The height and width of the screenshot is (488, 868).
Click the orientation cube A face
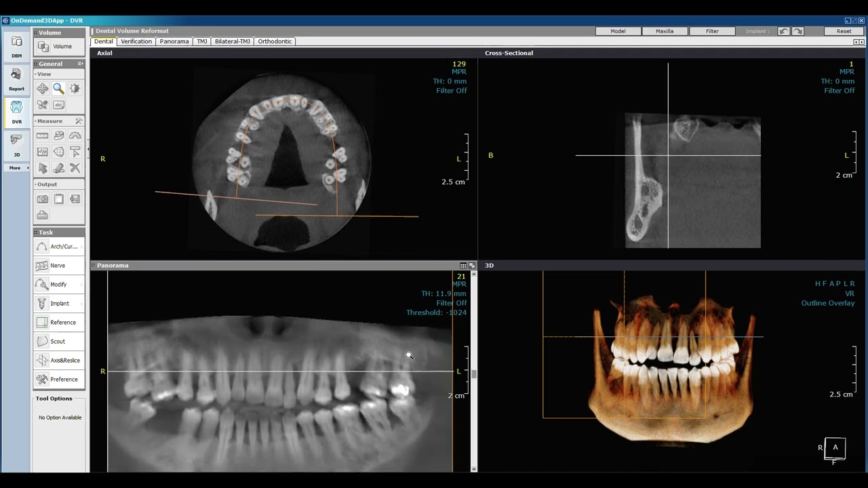point(835,447)
